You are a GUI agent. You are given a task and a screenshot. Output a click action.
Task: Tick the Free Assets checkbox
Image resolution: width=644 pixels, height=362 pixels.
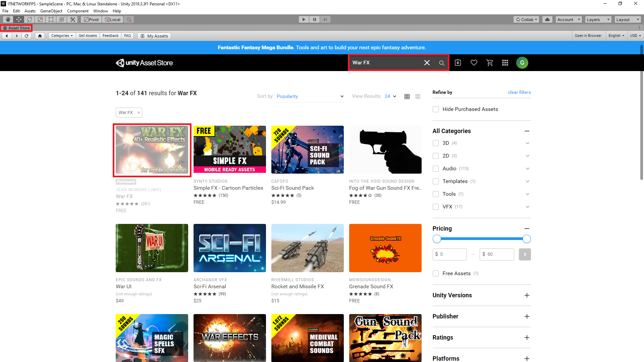pyautogui.click(x=436, y=274)
